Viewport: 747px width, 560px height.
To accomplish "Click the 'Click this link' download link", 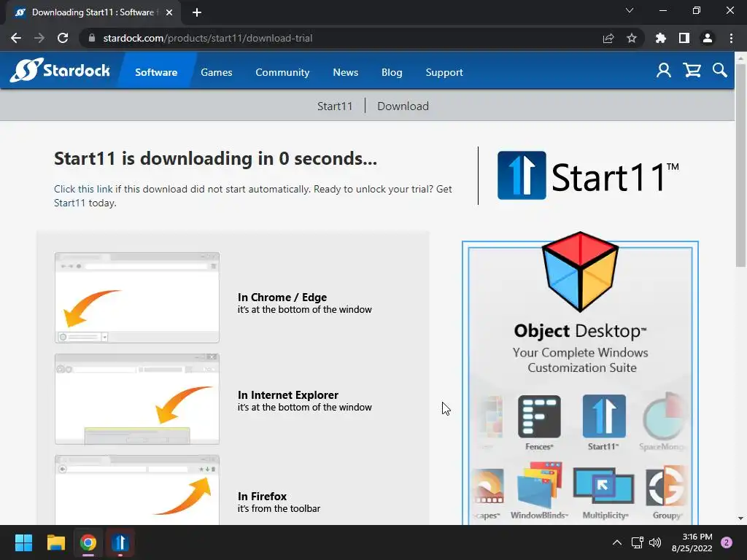I will (83, 189).
